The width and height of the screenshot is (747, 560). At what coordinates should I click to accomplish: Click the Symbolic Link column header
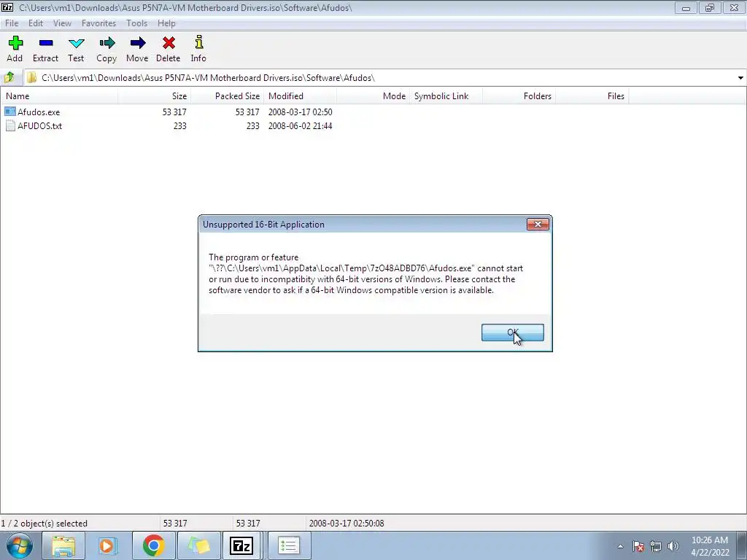click(446, 96)
